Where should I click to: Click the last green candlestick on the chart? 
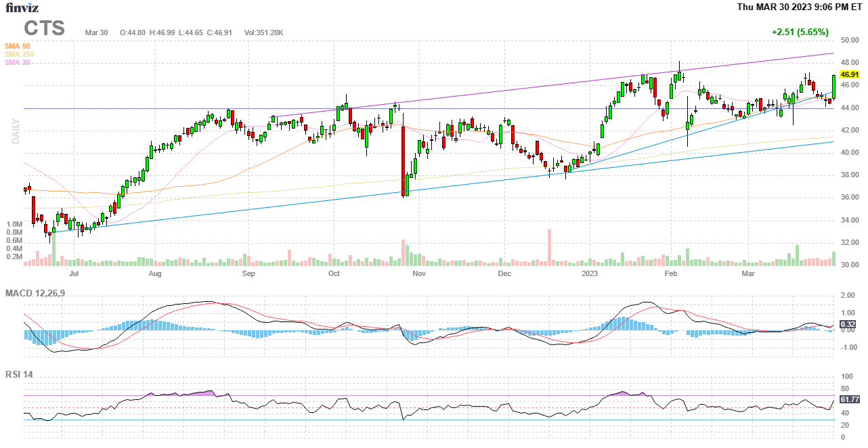pos(833,87)
